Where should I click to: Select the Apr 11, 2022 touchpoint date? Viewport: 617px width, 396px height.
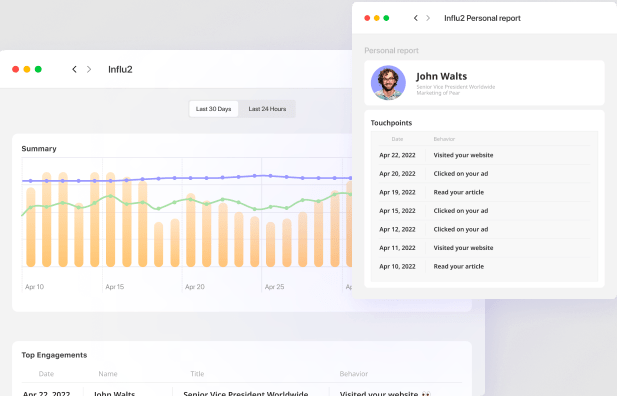click(397, 248)
